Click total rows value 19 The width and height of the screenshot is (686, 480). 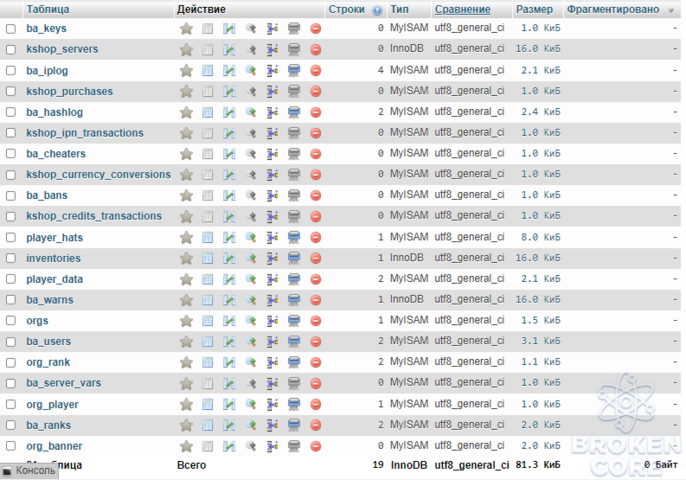point(378,465)
